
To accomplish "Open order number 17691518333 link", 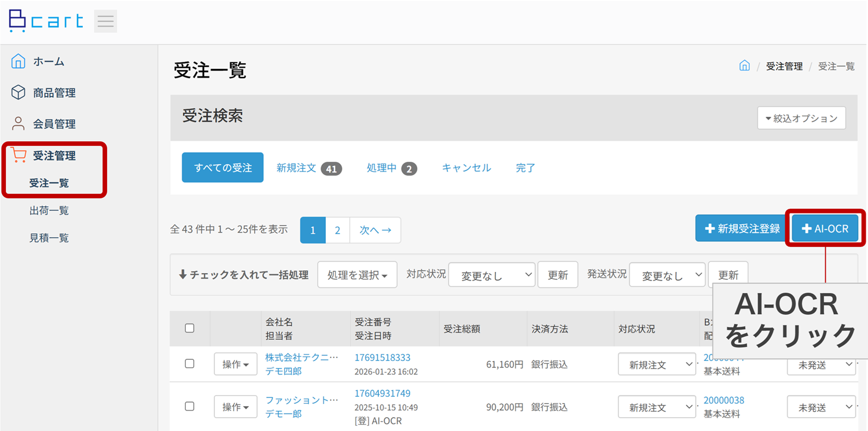I will tap(382, 358).
